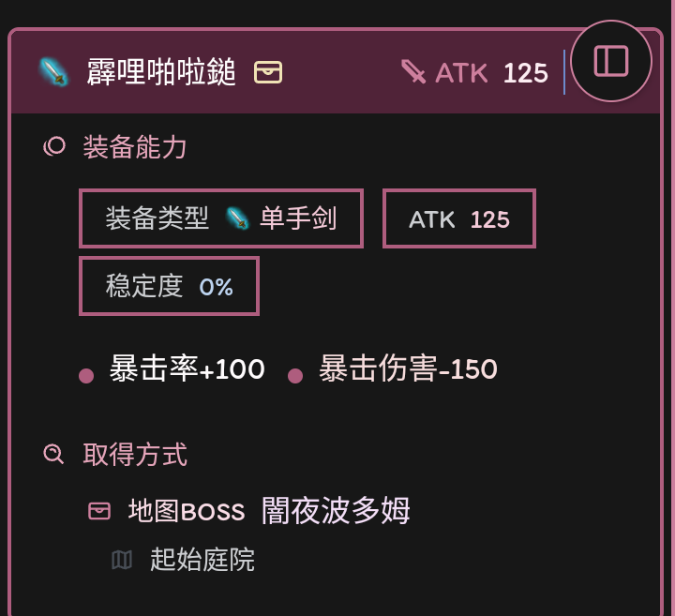Image resolution: width=675 pixels, height=616 pixels.
Task: Click the 霹哩啪啦鎚 item title
Action: click(161, 72)
